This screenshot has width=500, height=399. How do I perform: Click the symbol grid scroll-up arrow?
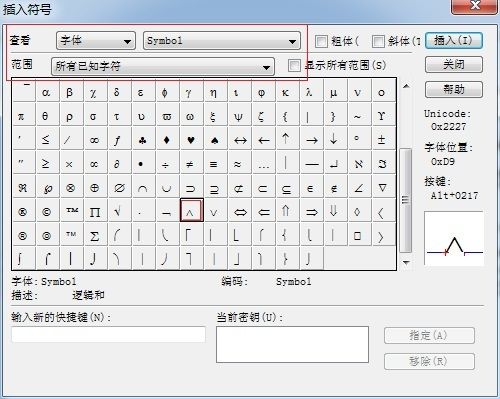click(x=406, y=86)
